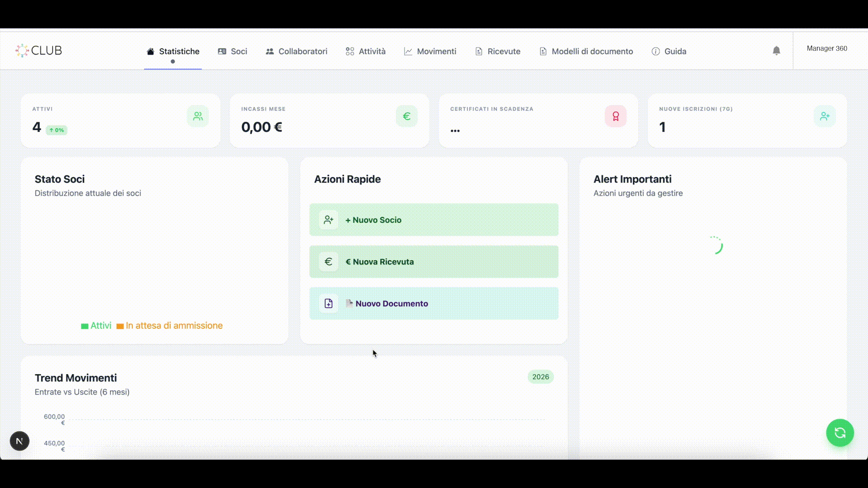This screenshot has height=488, width=868.
Task: Click the add-member icon on Nuove Iscrizioni card
Action: [824, 116]
